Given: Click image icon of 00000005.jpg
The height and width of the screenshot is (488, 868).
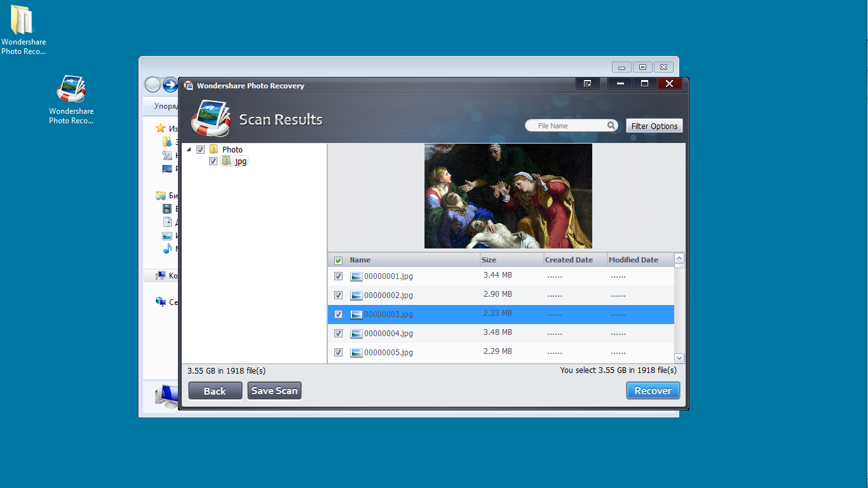Looking at the screenshot, I should click(x=356, y=353).
